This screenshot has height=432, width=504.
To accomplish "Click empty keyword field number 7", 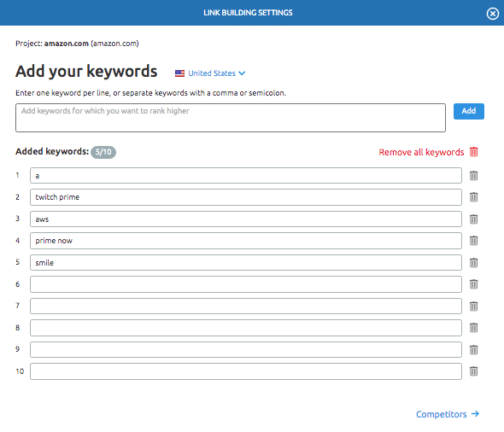I will 246,306.
